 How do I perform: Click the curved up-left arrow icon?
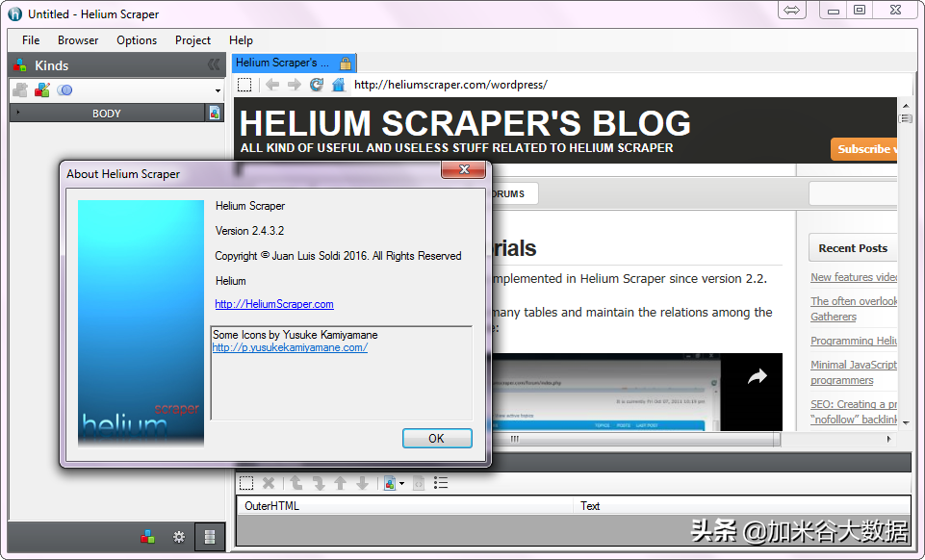tap(296, 483)
